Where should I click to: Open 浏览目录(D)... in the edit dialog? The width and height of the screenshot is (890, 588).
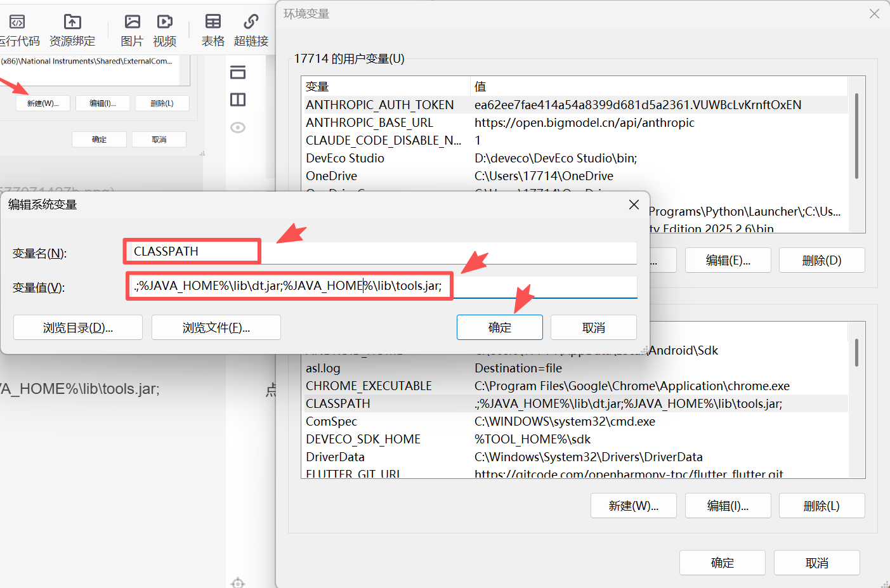click(x=78, y=327)
